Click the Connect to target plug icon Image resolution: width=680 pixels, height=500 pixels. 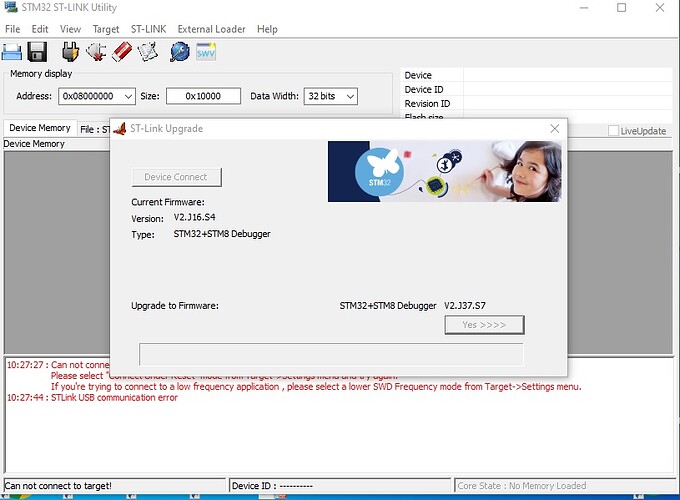pyautogui.click(x=71, y=51)
